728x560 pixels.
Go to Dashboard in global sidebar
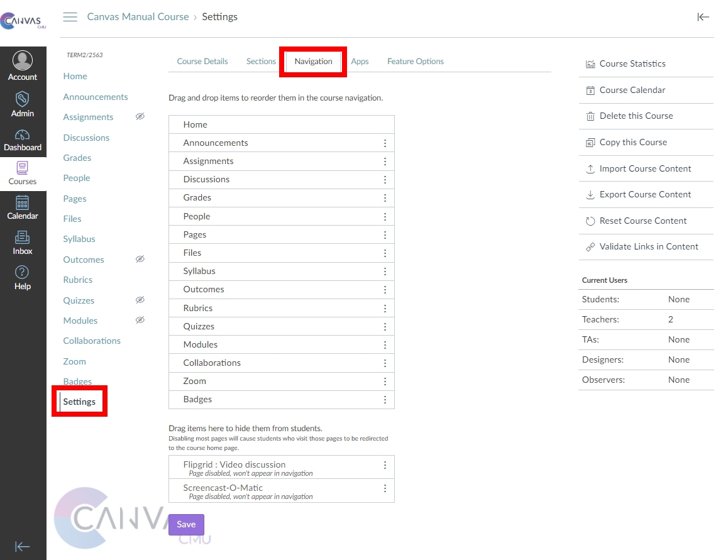[23, 140]
